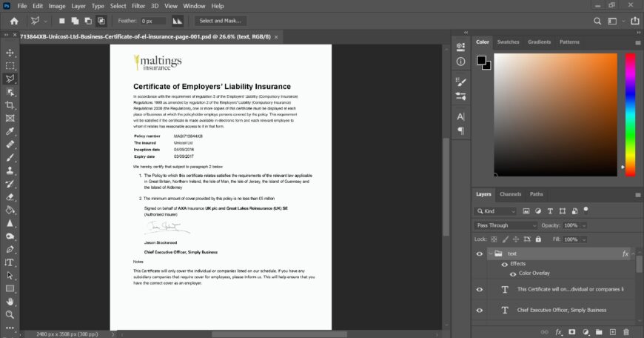The width and height of the screenshot is (644, 338).
Task: Select the Eyedropper tool
Action: [x=10, y=131]
